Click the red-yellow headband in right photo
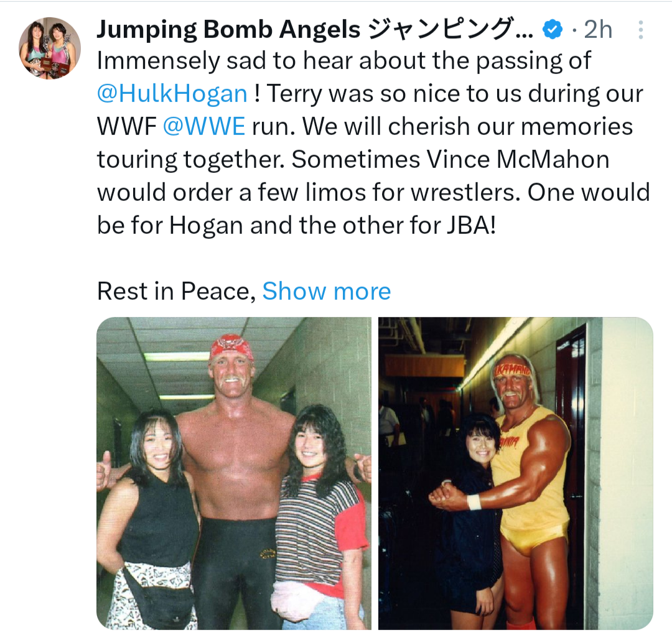The image size is (672, 640). point(513,370)
